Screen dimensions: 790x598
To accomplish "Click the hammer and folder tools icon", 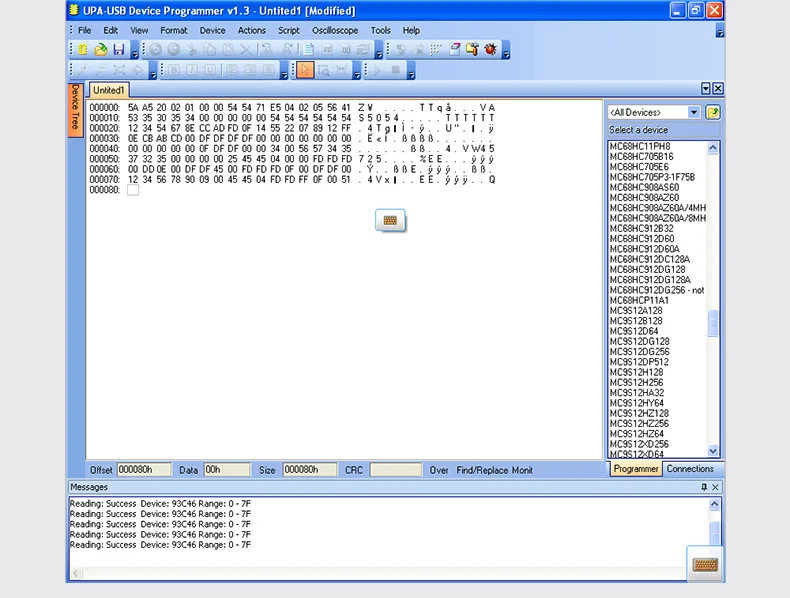I will point(473,49).
